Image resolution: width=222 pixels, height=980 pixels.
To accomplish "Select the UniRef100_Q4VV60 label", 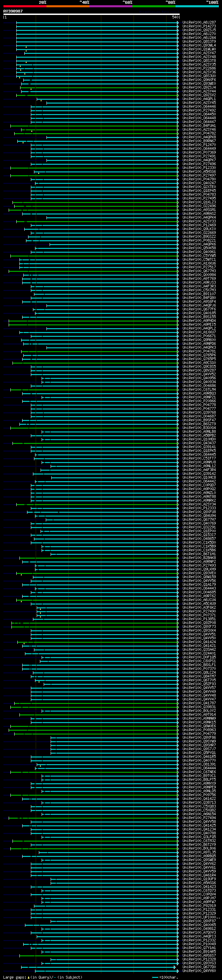I will coord(199,971).
